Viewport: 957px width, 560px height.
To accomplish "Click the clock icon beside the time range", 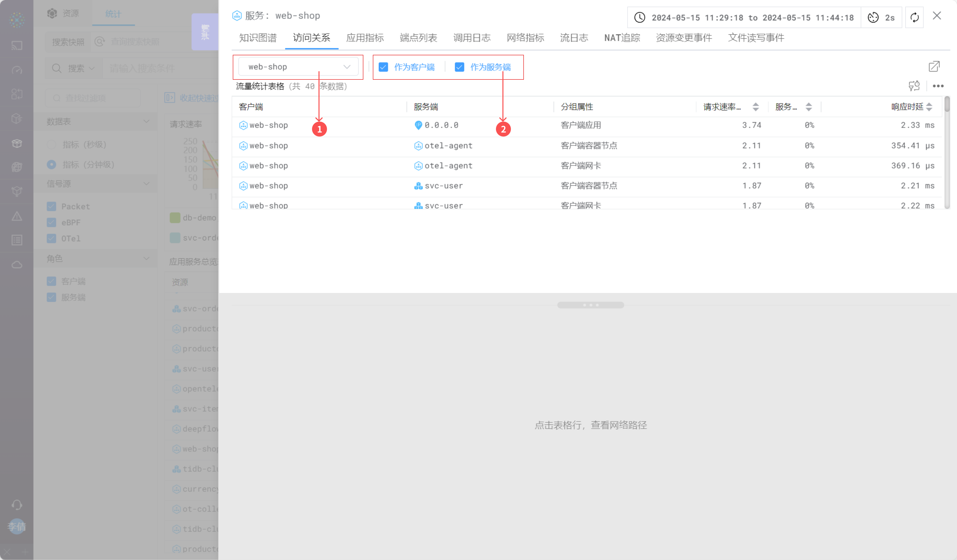I will click(640, 17).
